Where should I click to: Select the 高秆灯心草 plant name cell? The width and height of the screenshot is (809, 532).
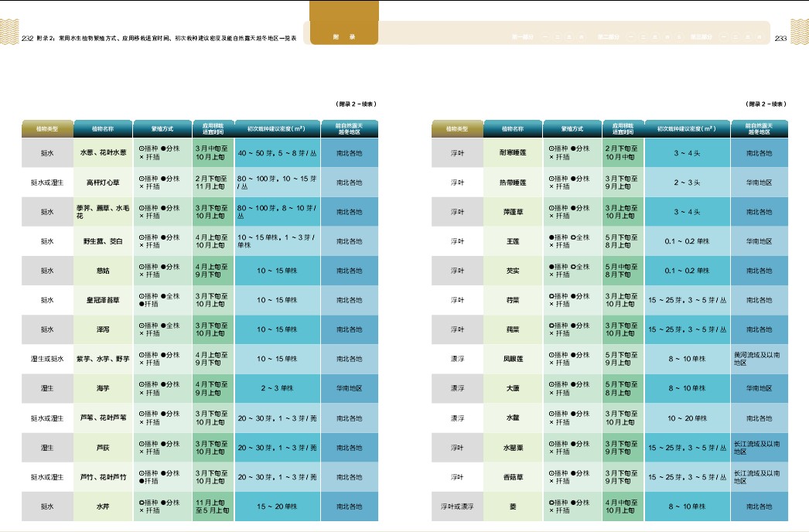102,182
